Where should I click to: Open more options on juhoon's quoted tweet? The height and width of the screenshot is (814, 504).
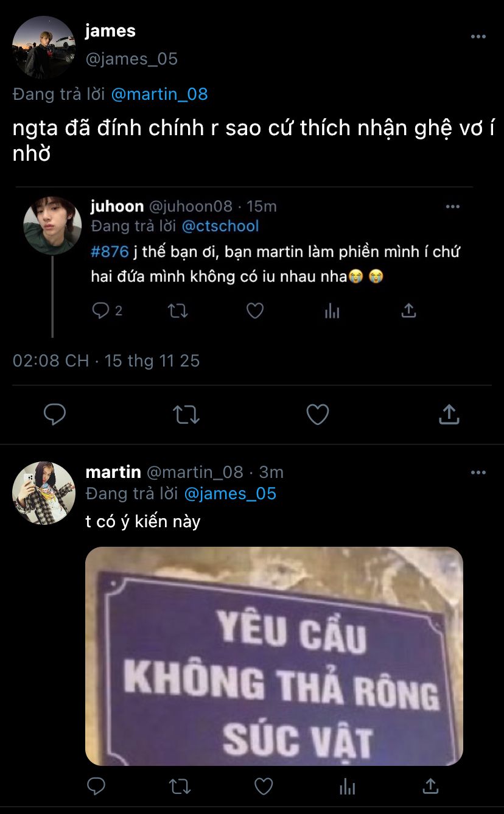[453, 207]
